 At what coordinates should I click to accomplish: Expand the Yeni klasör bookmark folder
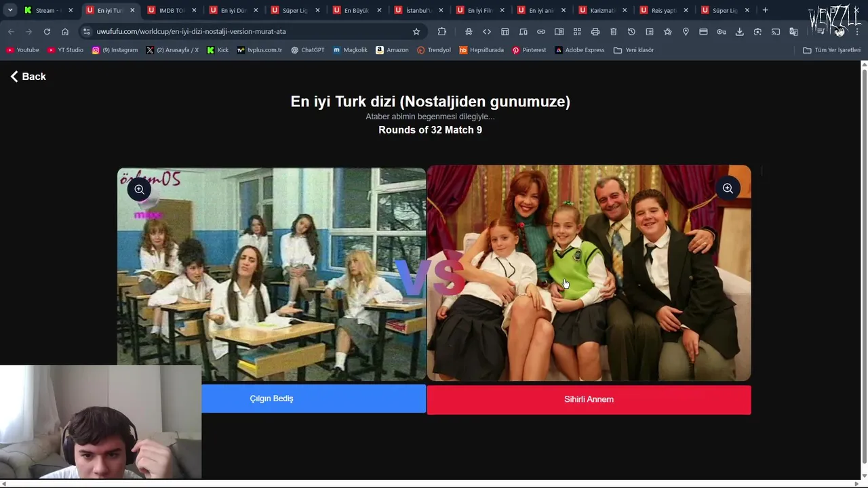pos(634,50)
